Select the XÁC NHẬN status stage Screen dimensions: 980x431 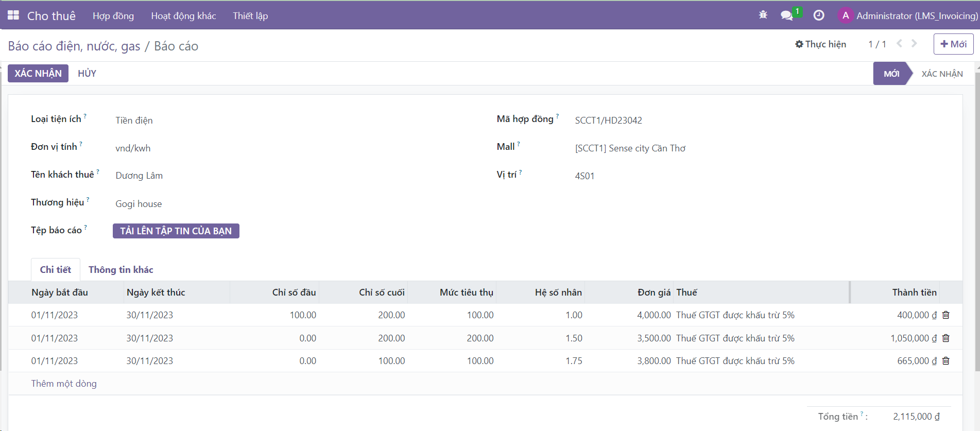(x=942, y=74)
